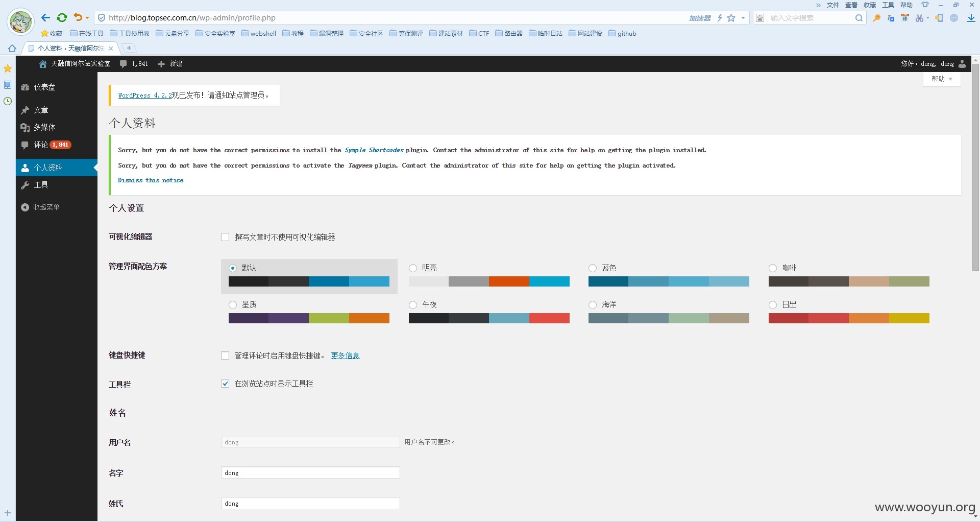Open the 文件 menu

click(x=833, y=5)
